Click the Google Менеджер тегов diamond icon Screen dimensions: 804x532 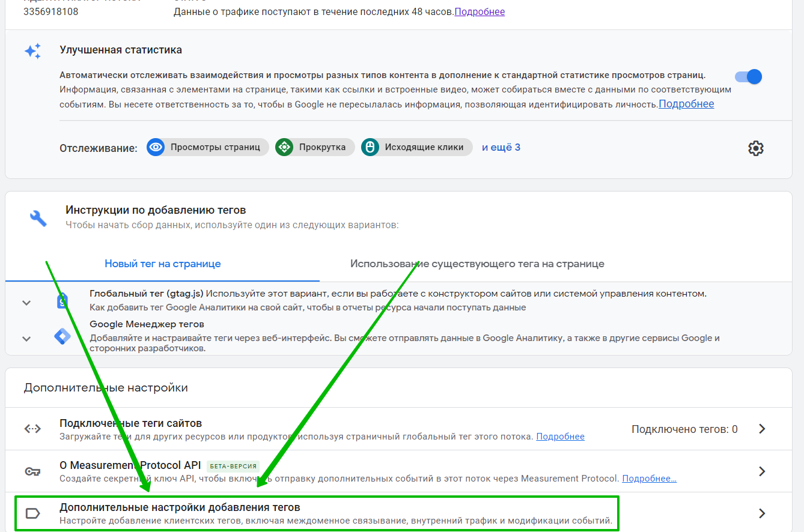62,336
